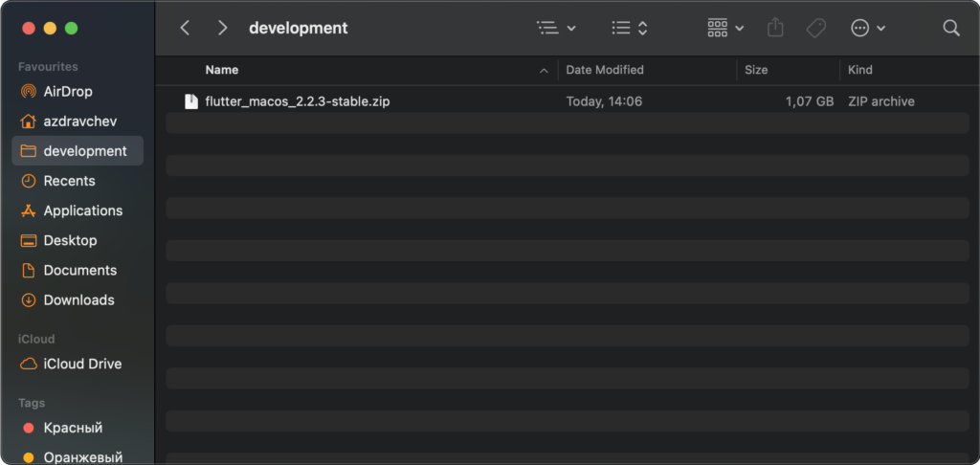
Task: Open Downloads in the sidebar
Action: pyautogui.click(x=78, y=300)
